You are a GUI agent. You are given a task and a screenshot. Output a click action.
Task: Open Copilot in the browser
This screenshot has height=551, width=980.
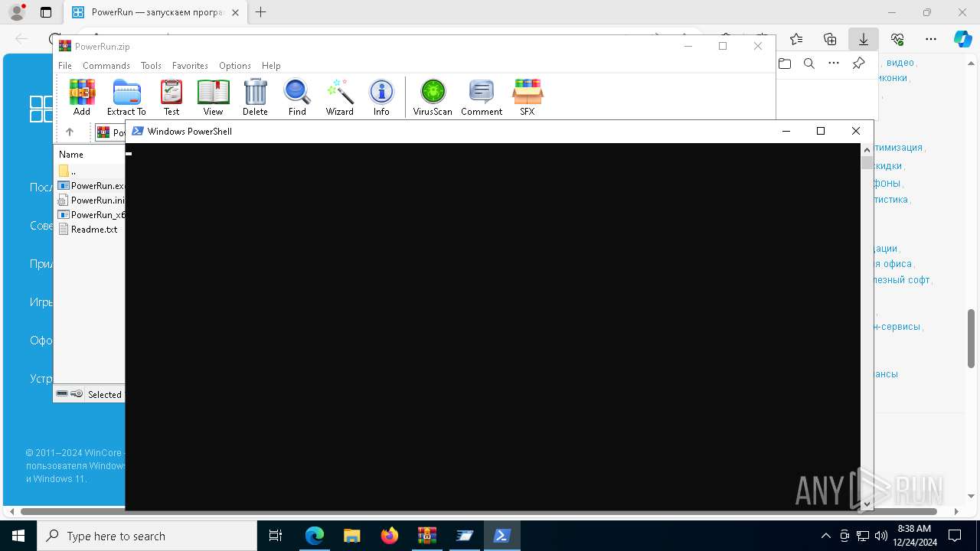click(x=962, y=38)
